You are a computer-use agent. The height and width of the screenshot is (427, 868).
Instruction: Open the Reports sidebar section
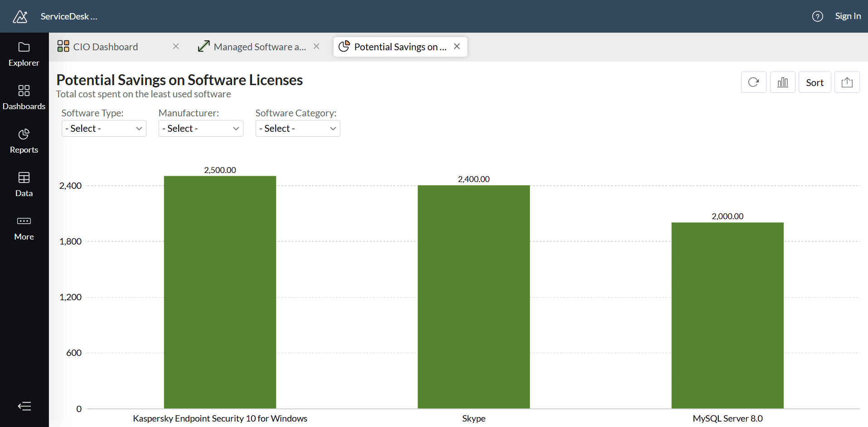tap(24, 141)
